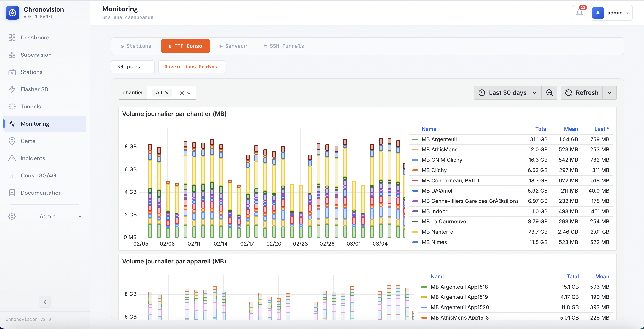Click Ouvrir dans Grafana
The height and width of the screenshot is (329, 644).
pyautogui.click(x=191, y=66)
